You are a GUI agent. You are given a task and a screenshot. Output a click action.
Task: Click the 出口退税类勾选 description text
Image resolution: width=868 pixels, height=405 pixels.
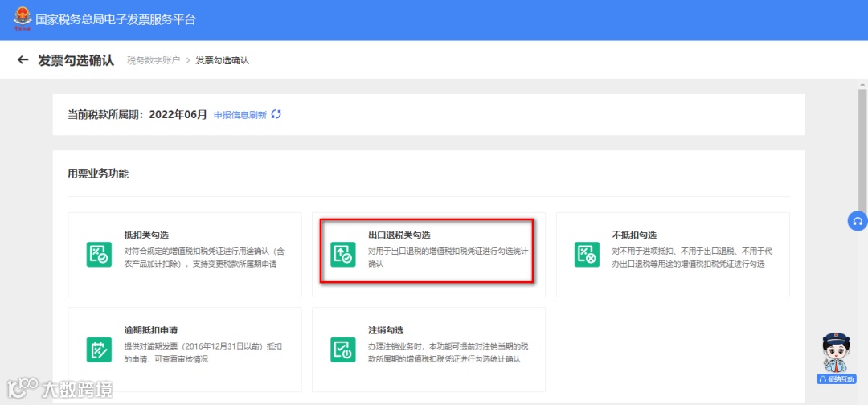click(449, 258)
